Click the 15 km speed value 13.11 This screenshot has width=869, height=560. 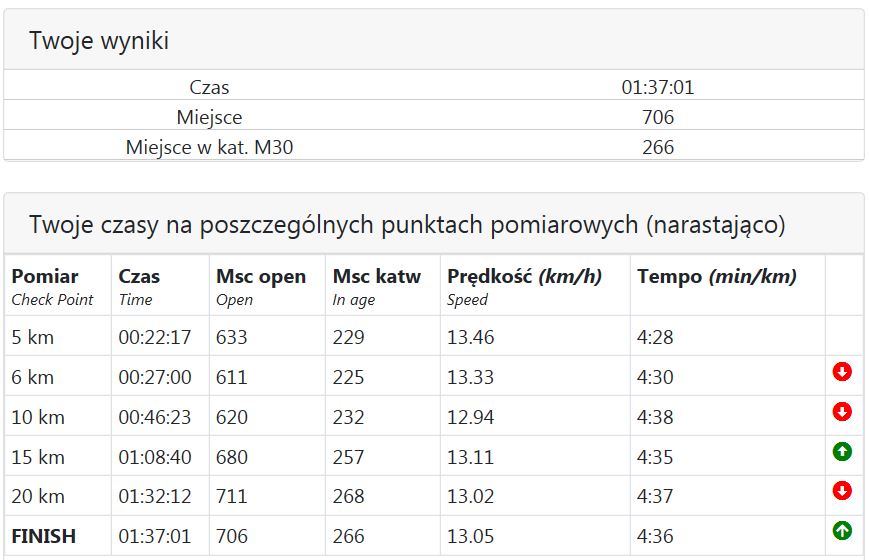coord(470,457)
